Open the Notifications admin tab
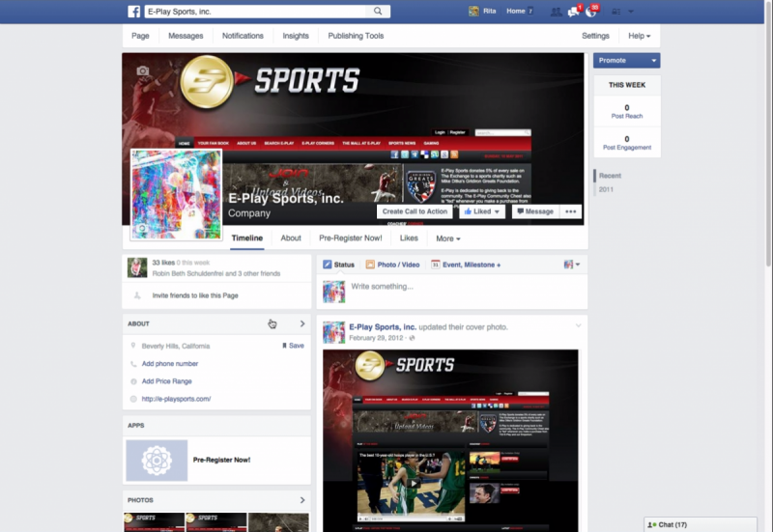The height and width of the screenshot is (532, 773). coord(243,36)
